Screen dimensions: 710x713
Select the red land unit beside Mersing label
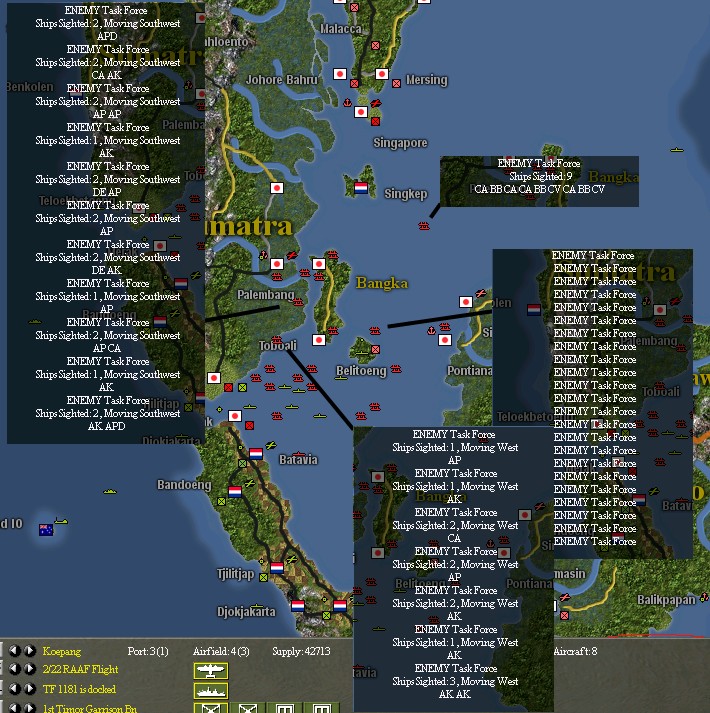[396, 83]
